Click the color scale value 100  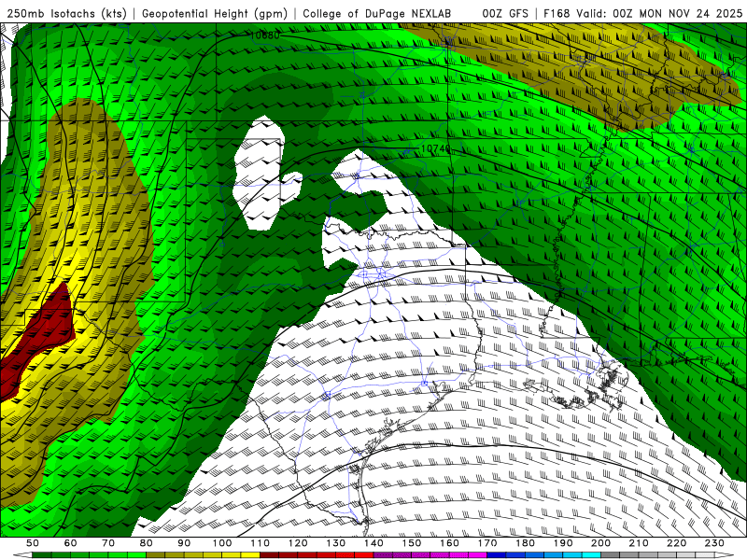[222, 543]
